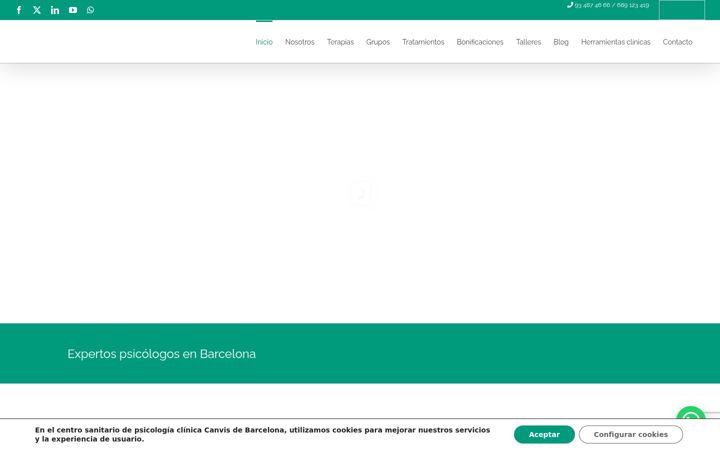Click the cookie notice text about Canvis de Barcelona
720x450 pixels.
(262, 434)
